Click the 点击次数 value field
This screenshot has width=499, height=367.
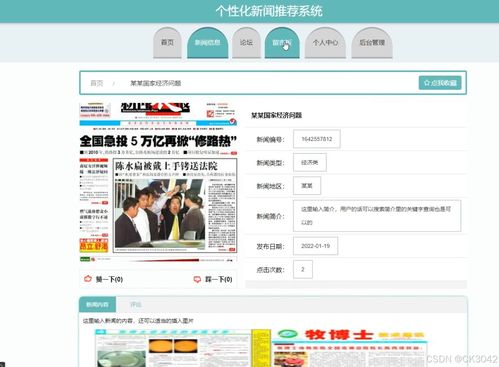coord(303,269)
